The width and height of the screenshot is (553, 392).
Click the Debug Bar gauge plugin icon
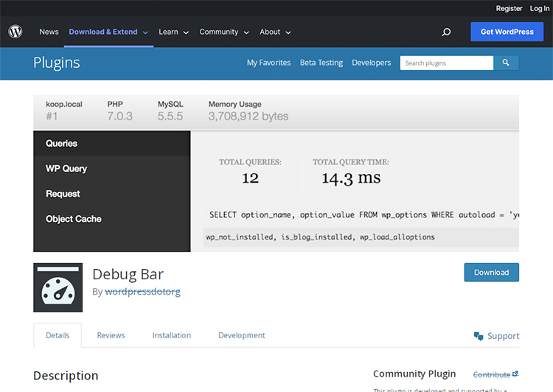[58, 287]
